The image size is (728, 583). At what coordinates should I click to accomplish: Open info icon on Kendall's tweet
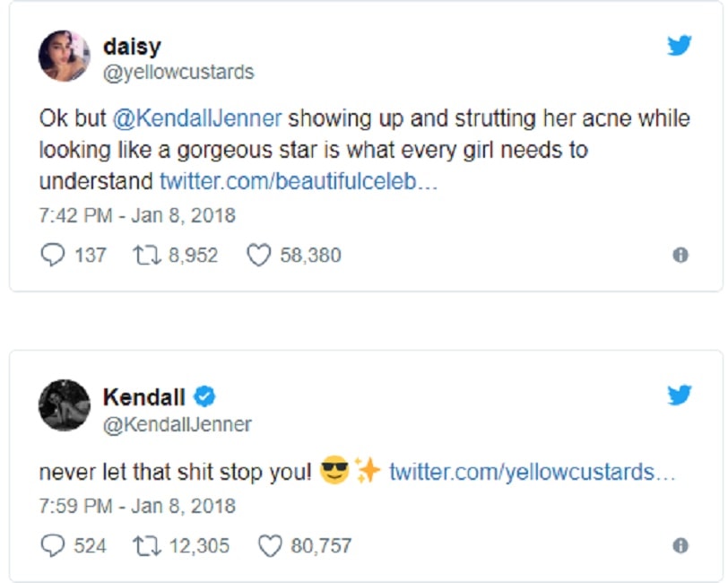680,545
